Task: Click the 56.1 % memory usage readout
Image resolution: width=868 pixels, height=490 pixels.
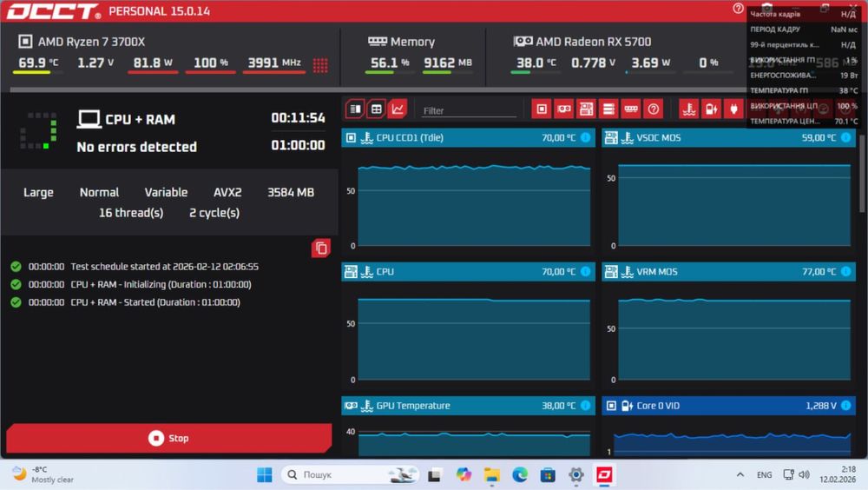Action: [390, 63]
